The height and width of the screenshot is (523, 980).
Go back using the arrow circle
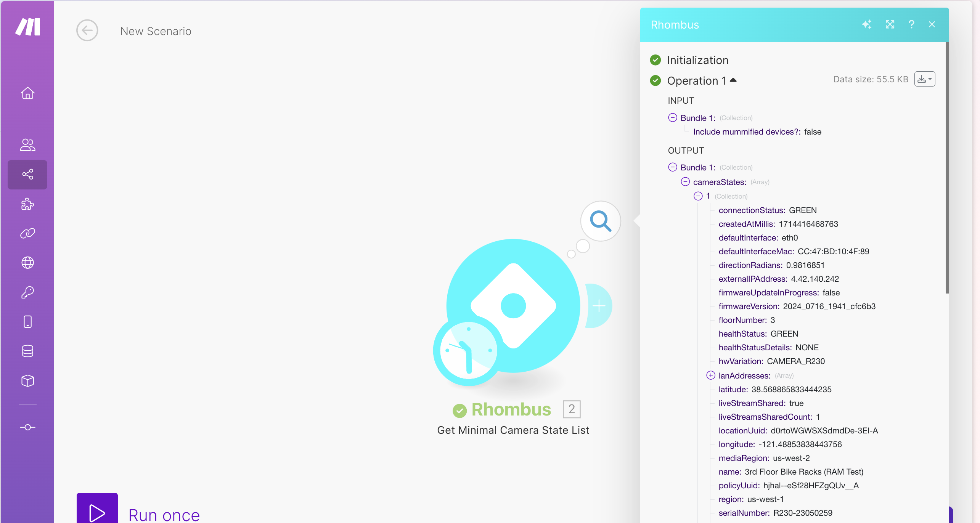tap(87, 30)
